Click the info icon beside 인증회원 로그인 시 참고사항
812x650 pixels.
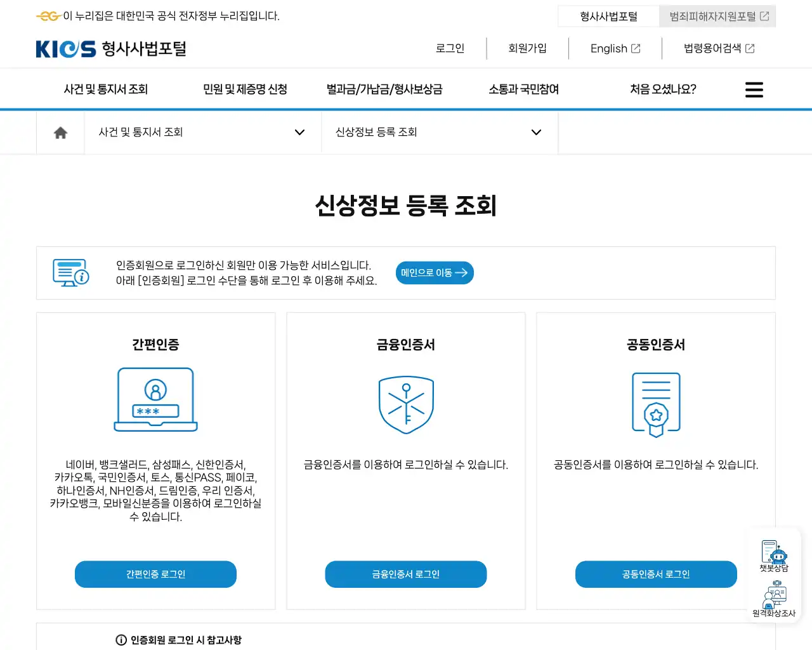(121, 640)
